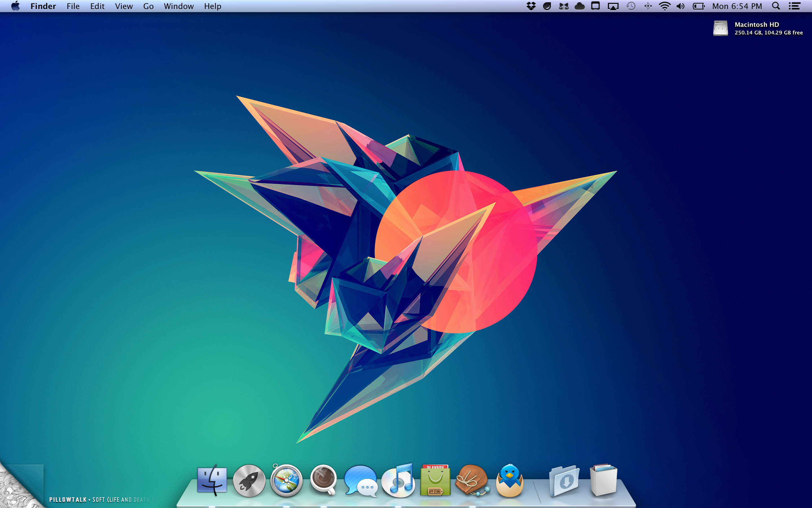812x508 pixels.
Task: Click the display-frame menu bar icon
Action: coord(595,6)
